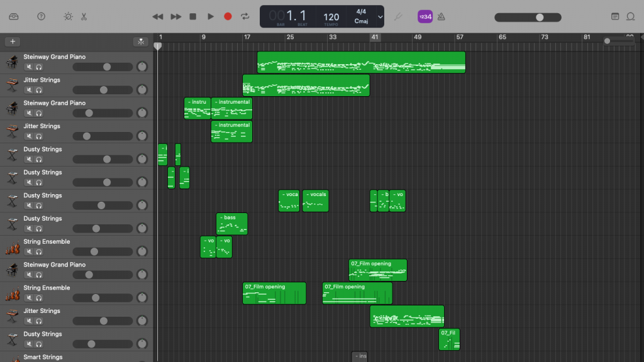Viewport: 644px width, 362px height.
Task: Open the Loop Browser icon at far right
Action: click(x=631, y=16)
